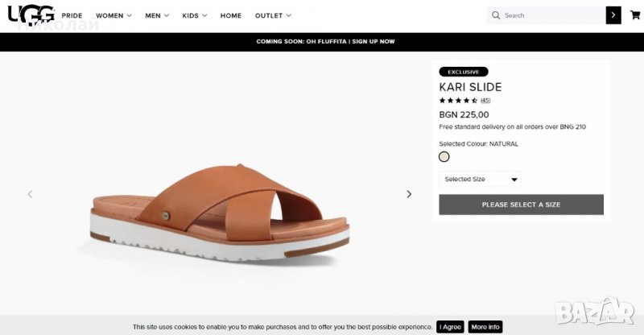This screenshot has height=335, width=644.
Task: Click the search magnifier icon
Action: 496,15
